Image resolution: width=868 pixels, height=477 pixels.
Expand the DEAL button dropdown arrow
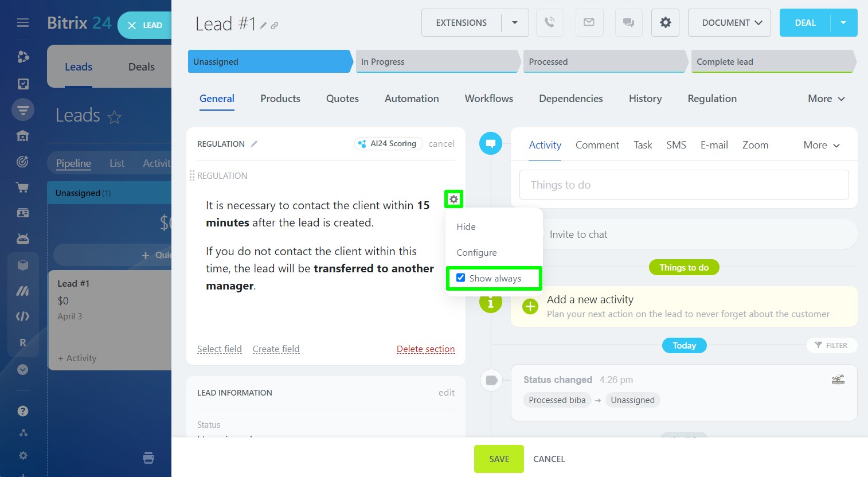(843, 23)
